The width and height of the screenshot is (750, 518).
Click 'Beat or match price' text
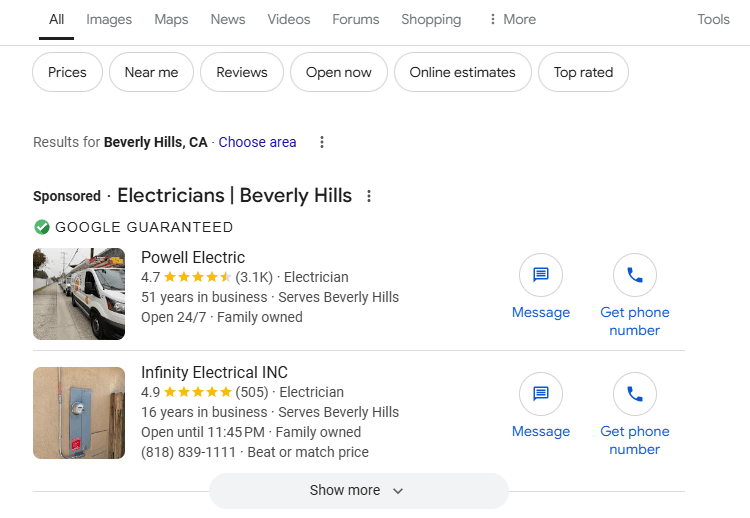(x=308, y=452)
